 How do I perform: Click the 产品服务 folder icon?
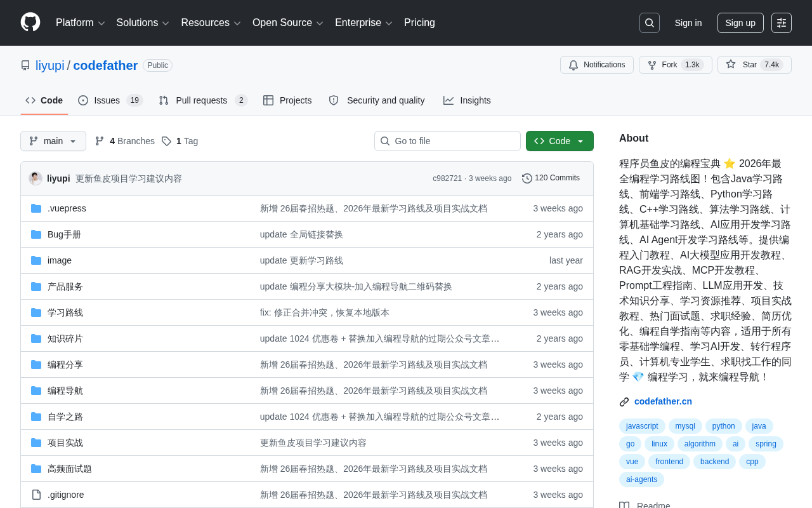click(x=36, y=286)
